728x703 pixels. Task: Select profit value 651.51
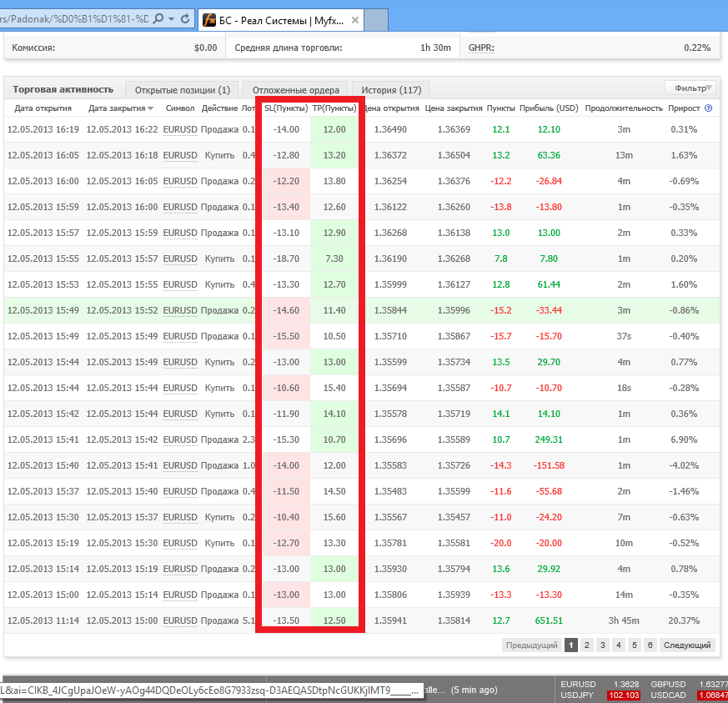(549, 620)
